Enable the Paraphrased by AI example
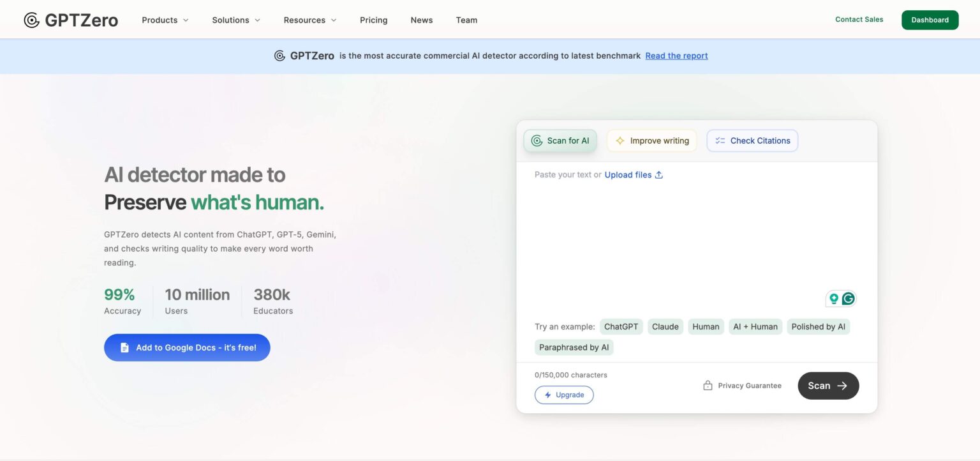The height and width of the screenshot is (461, 980). click(x=574, y=347)
